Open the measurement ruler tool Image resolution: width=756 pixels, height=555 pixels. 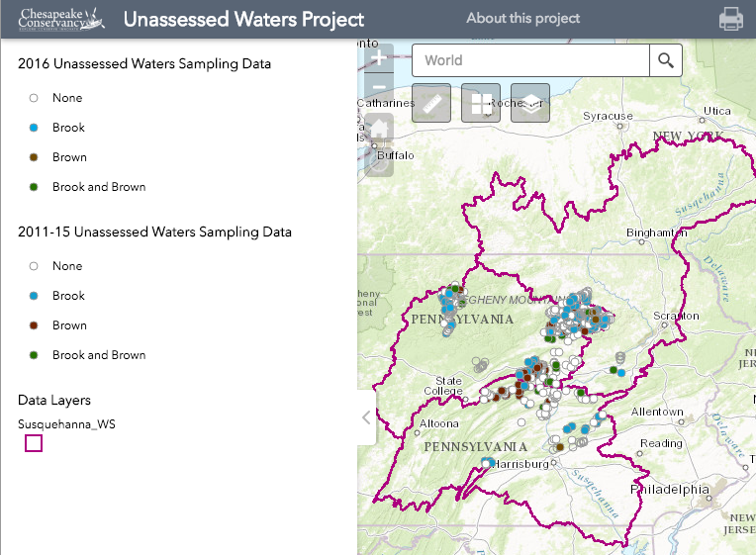tap(431, 103)
